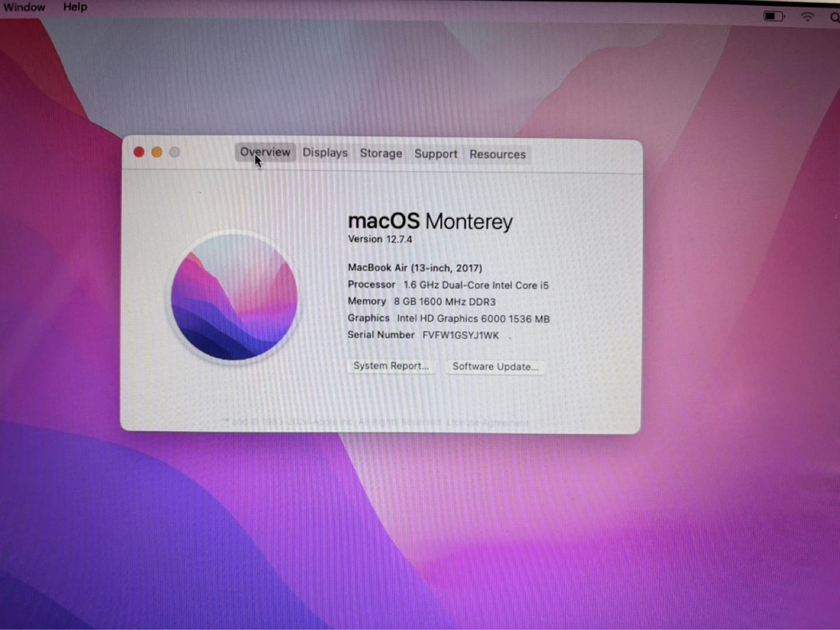Open the Wi-Fi status menu

pyautogui.click(x=807, y=17)
